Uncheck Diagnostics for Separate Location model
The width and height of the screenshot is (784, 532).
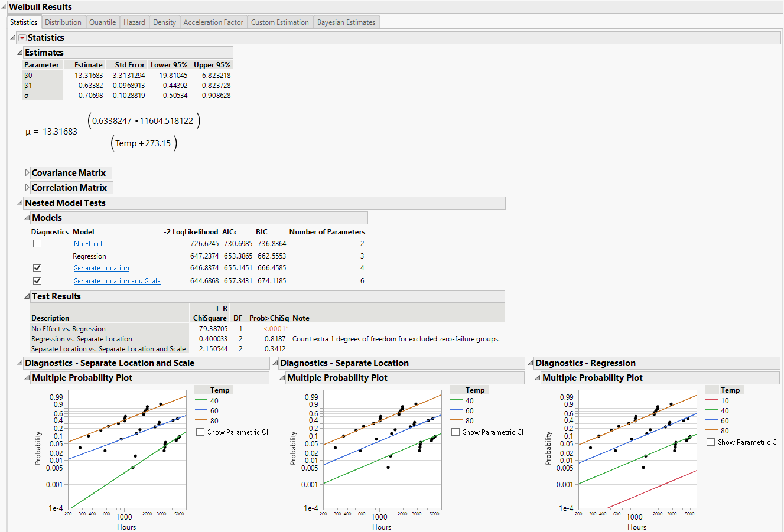[37, 267]
